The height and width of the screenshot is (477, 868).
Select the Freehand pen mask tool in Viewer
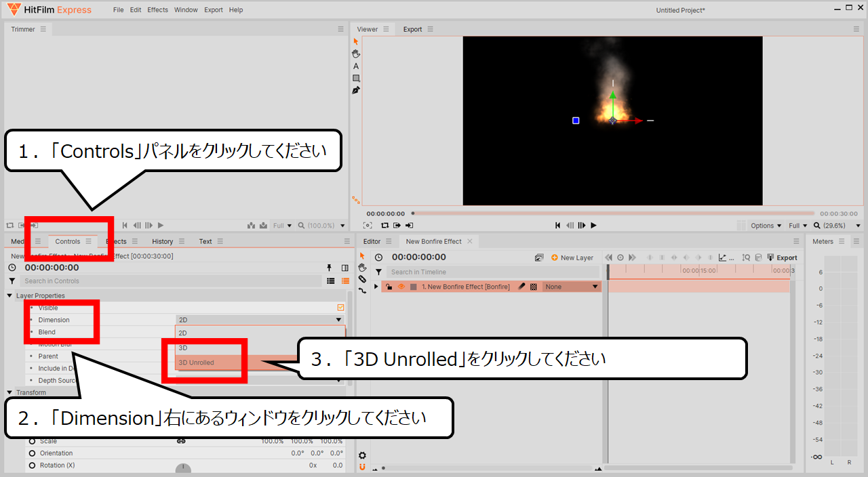tap(356, 90)
